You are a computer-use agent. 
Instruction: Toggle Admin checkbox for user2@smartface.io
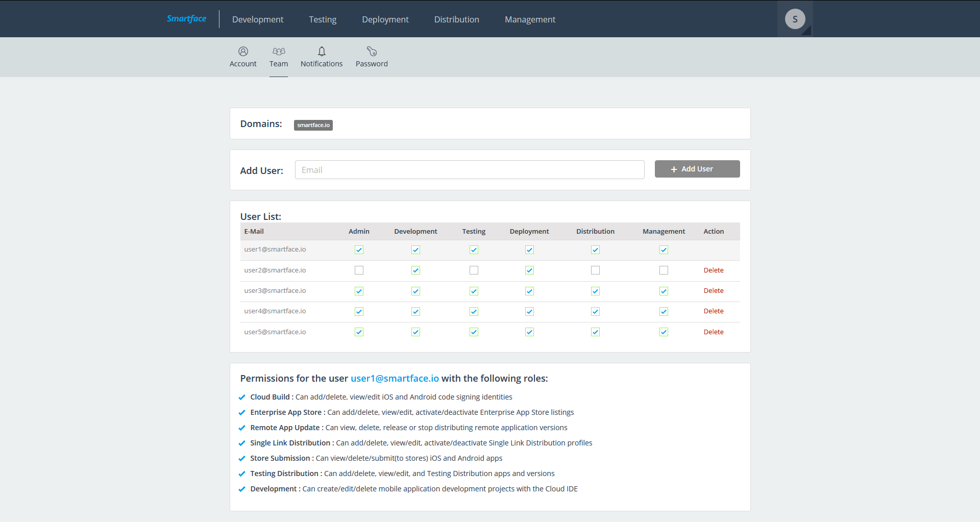(x=359, y=270)
